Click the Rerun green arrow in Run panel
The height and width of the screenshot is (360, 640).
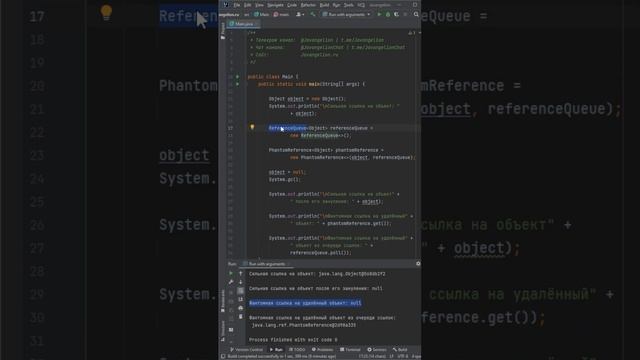click(x=231, y=273)
